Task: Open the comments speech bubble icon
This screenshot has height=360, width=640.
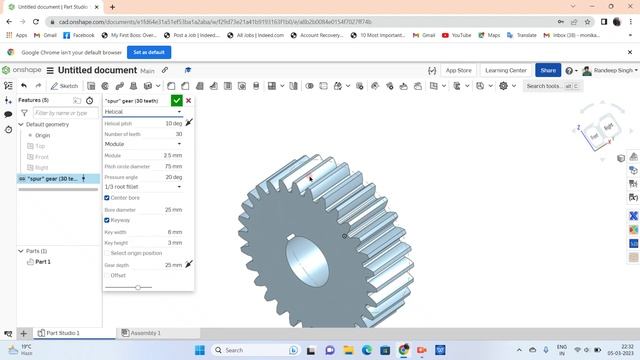Action: [x=8, y=115]
